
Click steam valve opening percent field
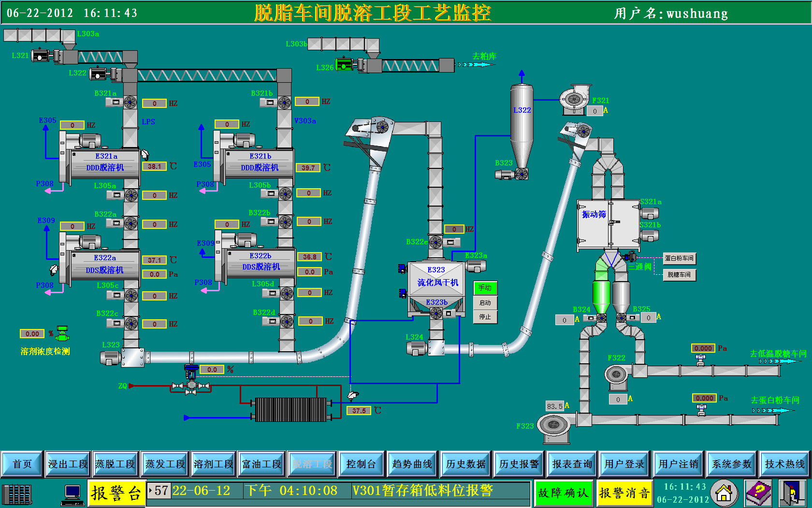tap(212, 369)
